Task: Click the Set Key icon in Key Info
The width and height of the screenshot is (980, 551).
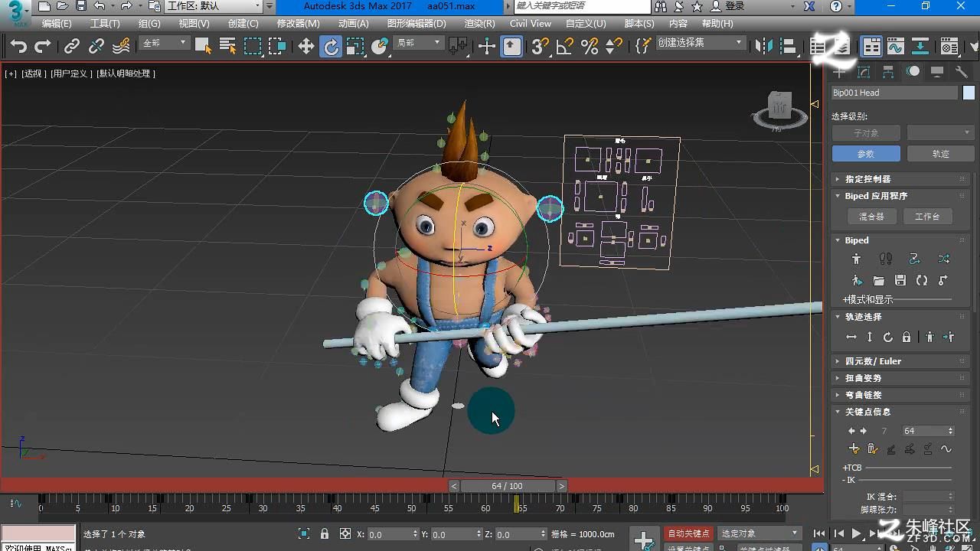Action: click(x=854, y=449)
